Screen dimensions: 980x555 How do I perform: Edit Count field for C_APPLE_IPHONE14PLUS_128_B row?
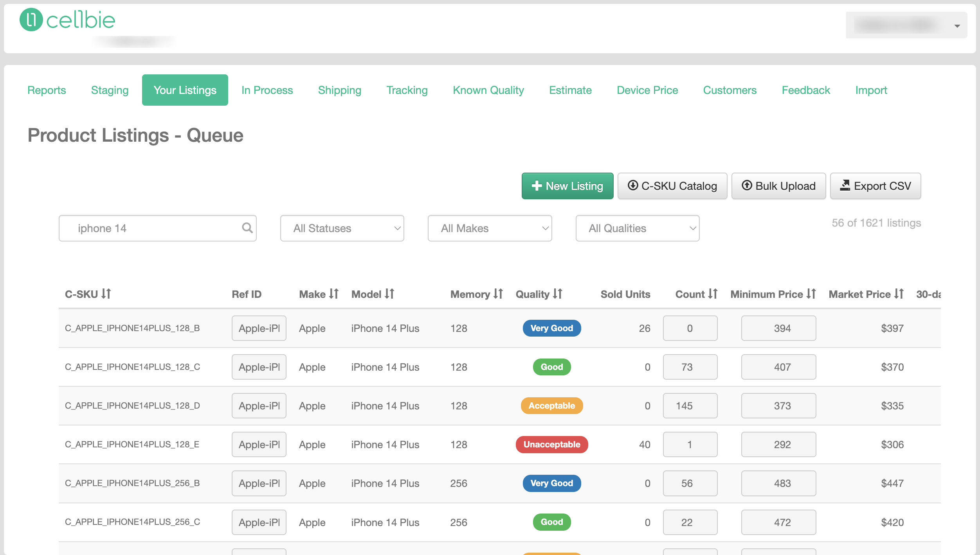[x=690, y=328]
